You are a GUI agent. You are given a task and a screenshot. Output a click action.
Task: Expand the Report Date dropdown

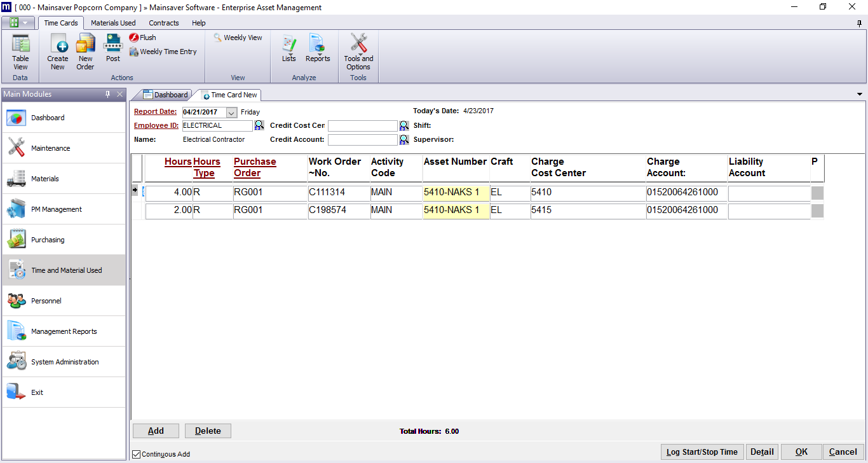pyautogui.click(x=231, y=113)
